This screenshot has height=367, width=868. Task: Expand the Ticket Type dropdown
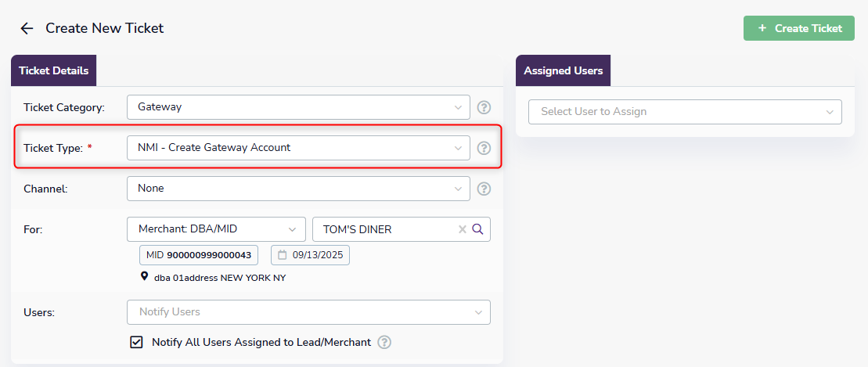click(x=298, y=148)
